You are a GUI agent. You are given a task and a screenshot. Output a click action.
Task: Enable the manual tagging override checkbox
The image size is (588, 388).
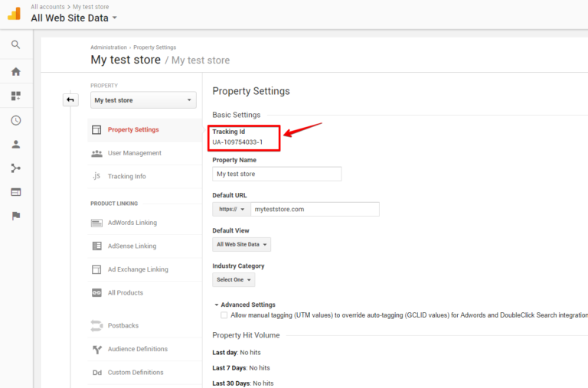[x=224, y=315]
